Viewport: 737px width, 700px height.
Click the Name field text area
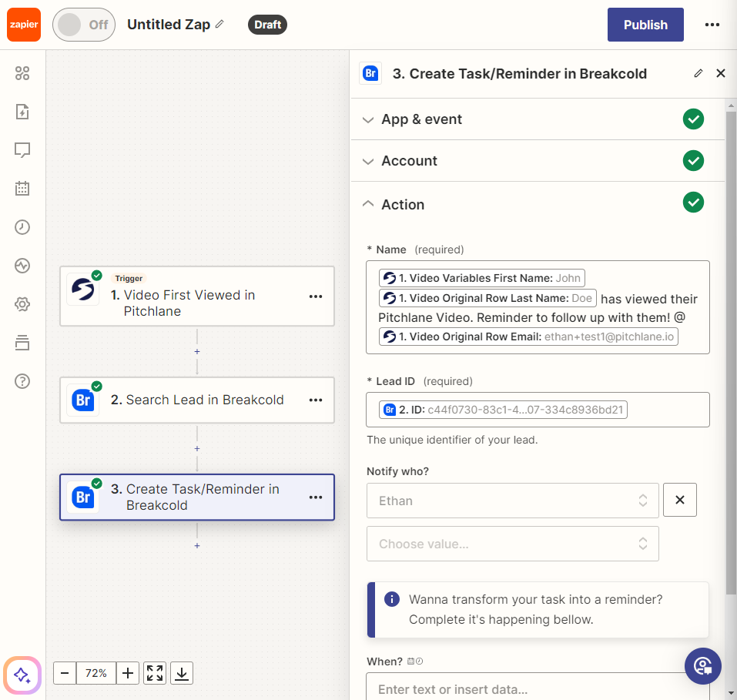pyautogui.click(x=538, y=307)
